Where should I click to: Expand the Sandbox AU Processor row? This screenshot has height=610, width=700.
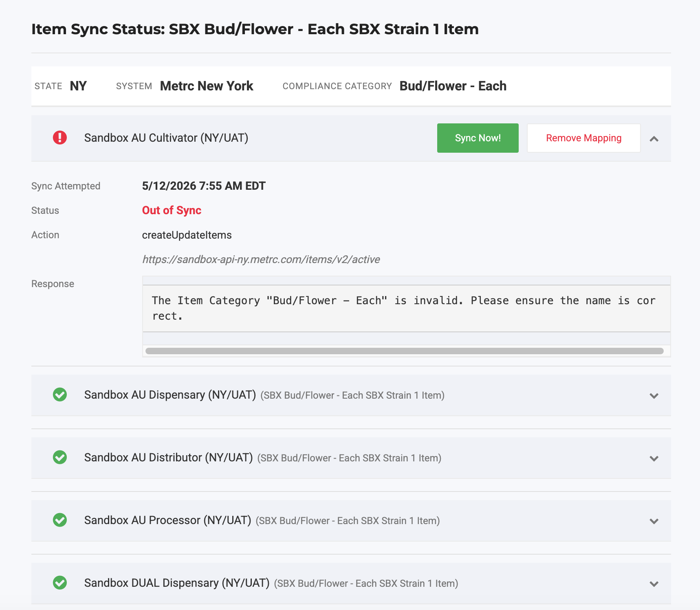[654, 521]
